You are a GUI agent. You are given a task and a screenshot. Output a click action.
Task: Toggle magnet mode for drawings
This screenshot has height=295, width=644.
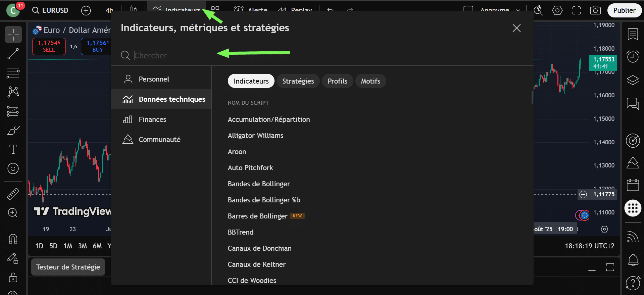tap(13, 239)
